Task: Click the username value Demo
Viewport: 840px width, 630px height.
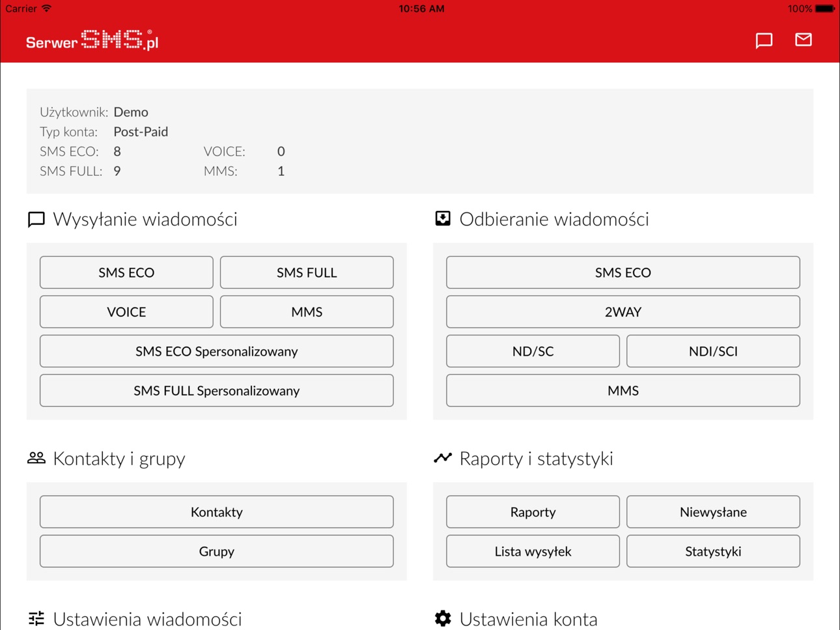Action: (131, 112)
